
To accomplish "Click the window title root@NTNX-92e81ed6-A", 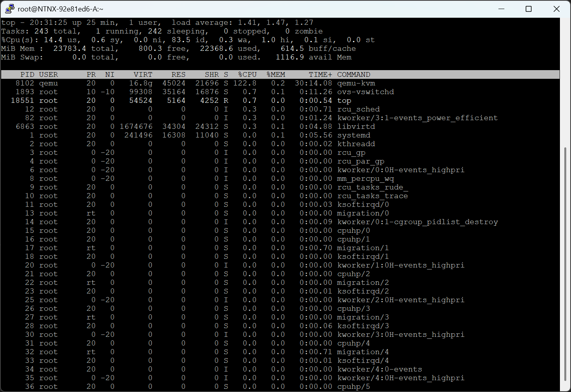I will click(x=60, y=9).
